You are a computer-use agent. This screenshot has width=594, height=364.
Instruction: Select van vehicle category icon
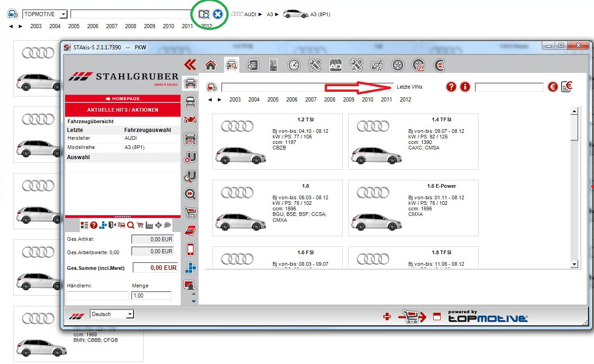pyautogui.click(x=190, y=101)
